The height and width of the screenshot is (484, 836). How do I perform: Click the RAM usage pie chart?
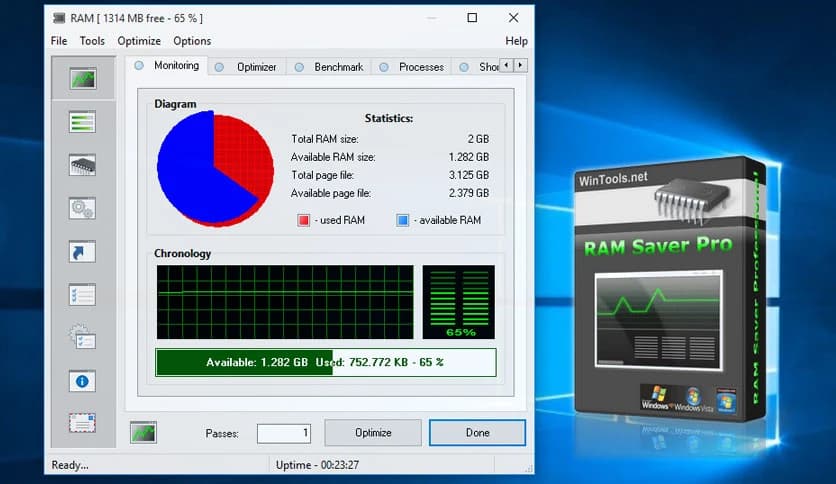(x=215, y=168)
